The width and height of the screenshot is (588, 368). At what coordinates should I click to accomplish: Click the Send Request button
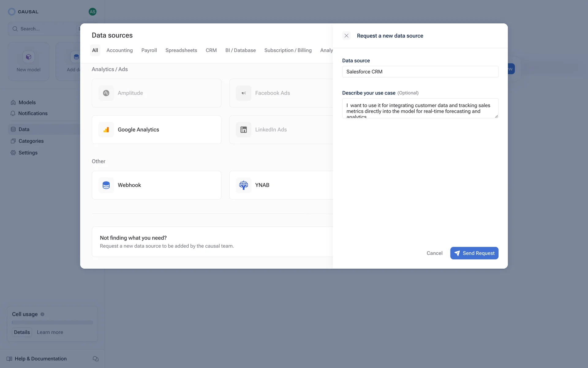[x=474, y=253]
